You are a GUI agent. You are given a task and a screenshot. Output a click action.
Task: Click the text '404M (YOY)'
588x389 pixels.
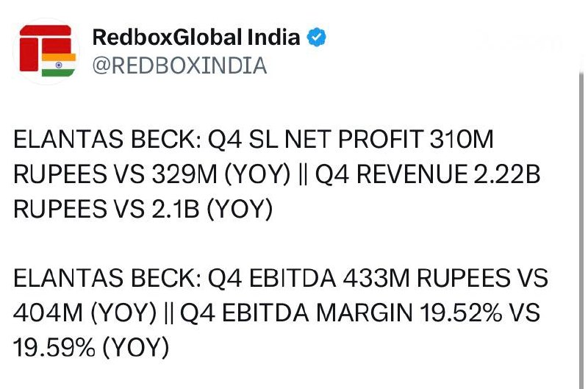(85, 313)
